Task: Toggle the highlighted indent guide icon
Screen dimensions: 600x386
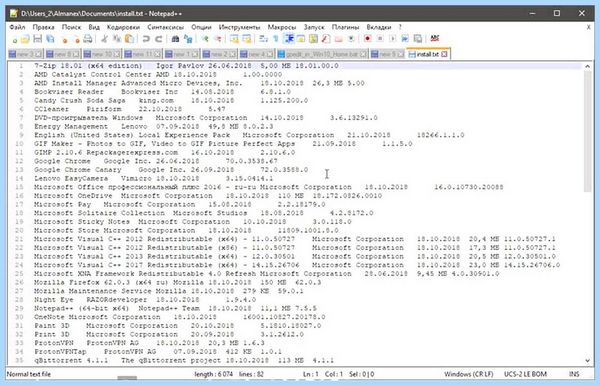Action: pyautogui.click(x=289, y=39)
